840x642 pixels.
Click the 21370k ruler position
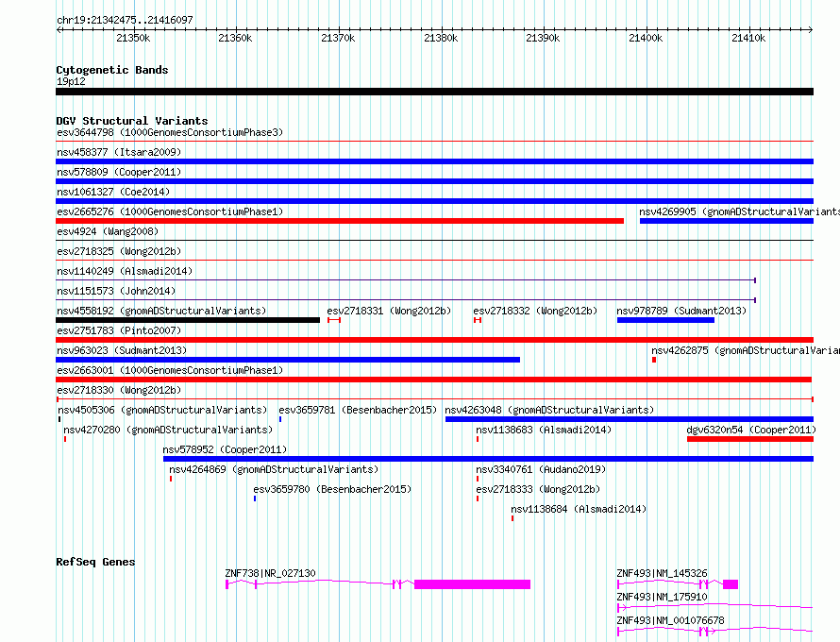click(338, 38)
